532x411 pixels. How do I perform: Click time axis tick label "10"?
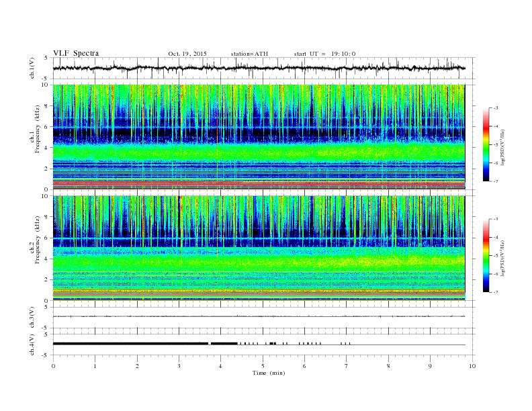[x=472, y=366]
